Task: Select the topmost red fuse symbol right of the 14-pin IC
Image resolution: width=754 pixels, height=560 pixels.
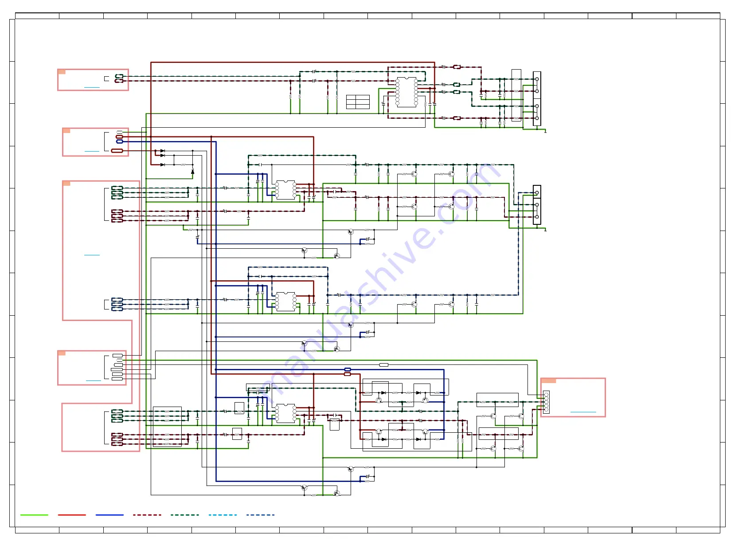Action: [457, 67]
